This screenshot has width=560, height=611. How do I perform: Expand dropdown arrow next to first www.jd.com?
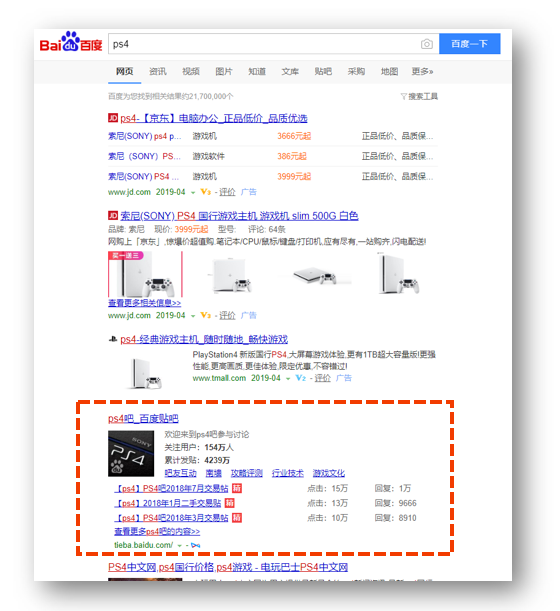tap(193, 192)
